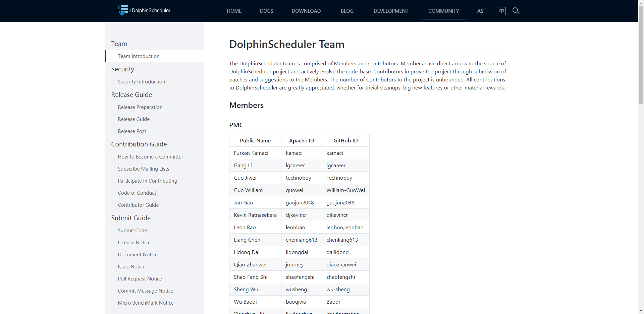
Task: Open the ASF nav item
Action: pos(481,11)
